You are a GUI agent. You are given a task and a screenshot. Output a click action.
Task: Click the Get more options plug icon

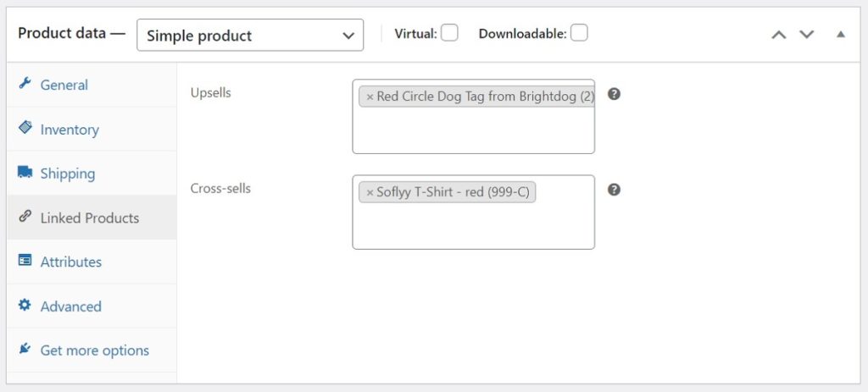tap(25, 349)
